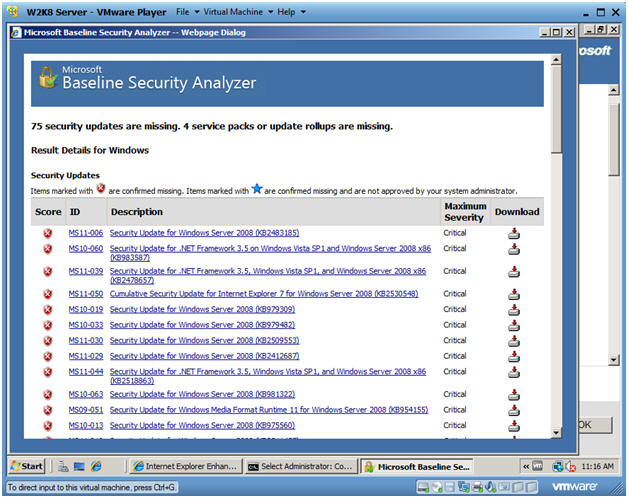Download the MS11-006 update via its icon

click(x=514, y=233)
